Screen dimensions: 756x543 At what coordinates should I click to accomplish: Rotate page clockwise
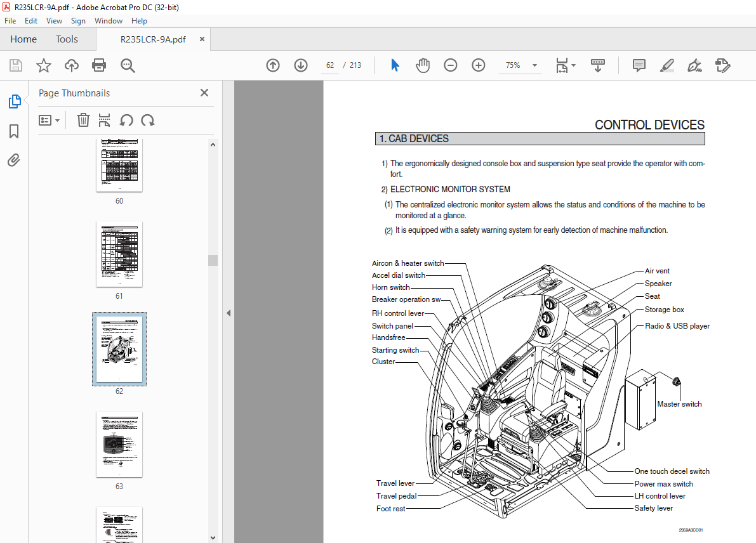(147, 120)
